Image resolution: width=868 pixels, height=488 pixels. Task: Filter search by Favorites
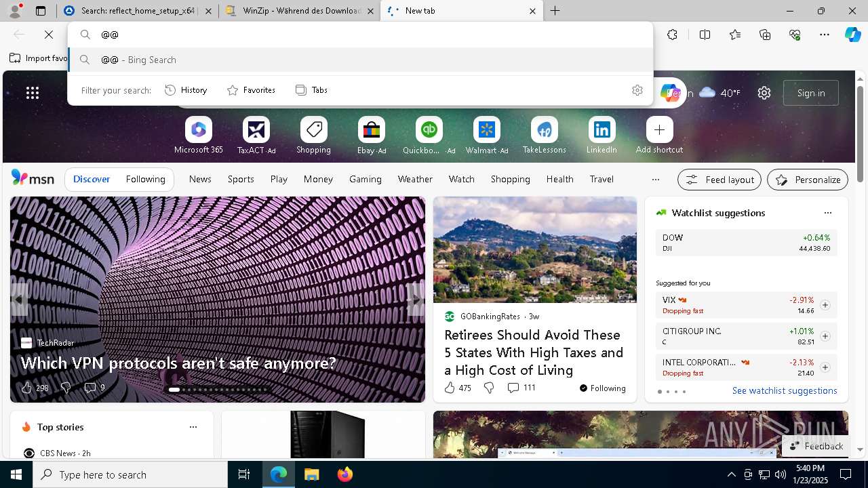point(251,90)
